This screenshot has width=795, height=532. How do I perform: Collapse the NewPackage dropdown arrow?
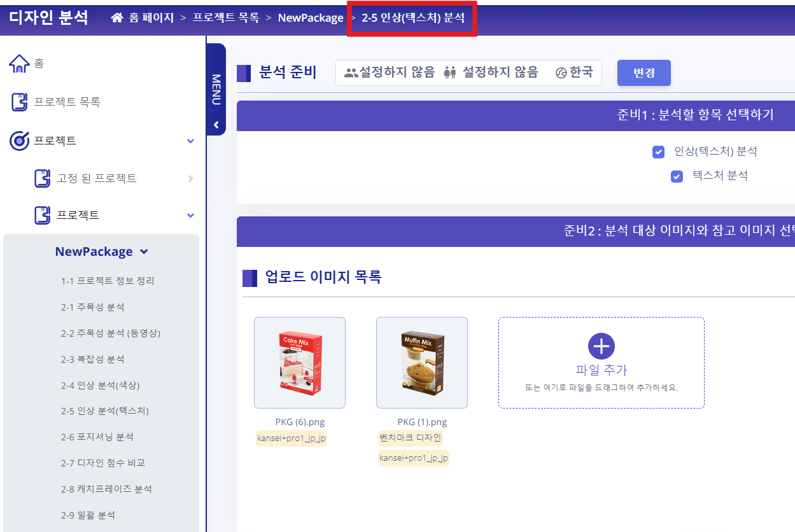tap(144, 252)
